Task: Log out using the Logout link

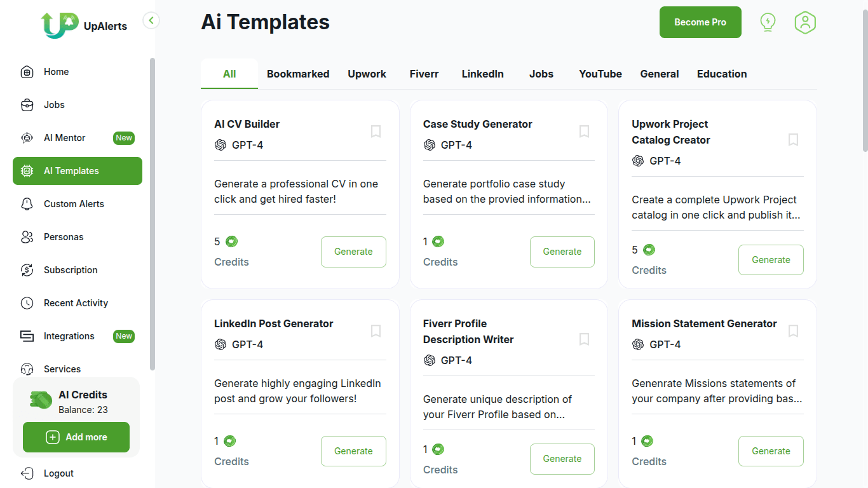Action: pos(58,473)
